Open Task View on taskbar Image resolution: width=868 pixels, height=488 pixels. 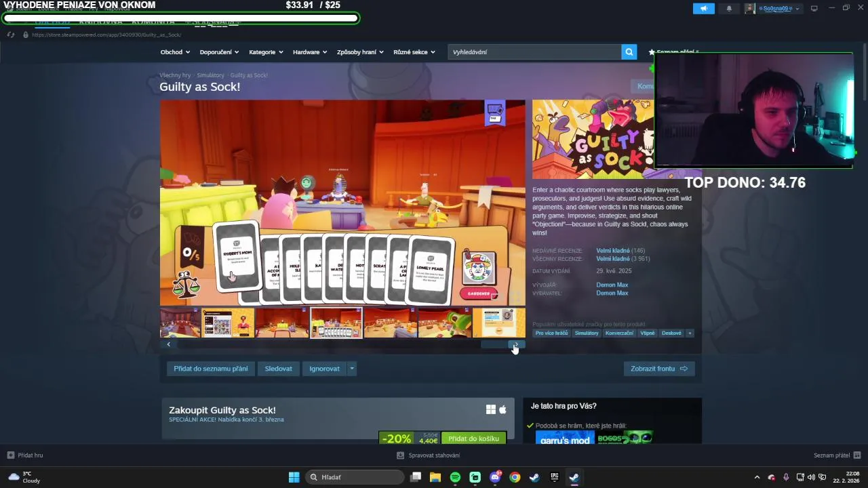(416, 477)
